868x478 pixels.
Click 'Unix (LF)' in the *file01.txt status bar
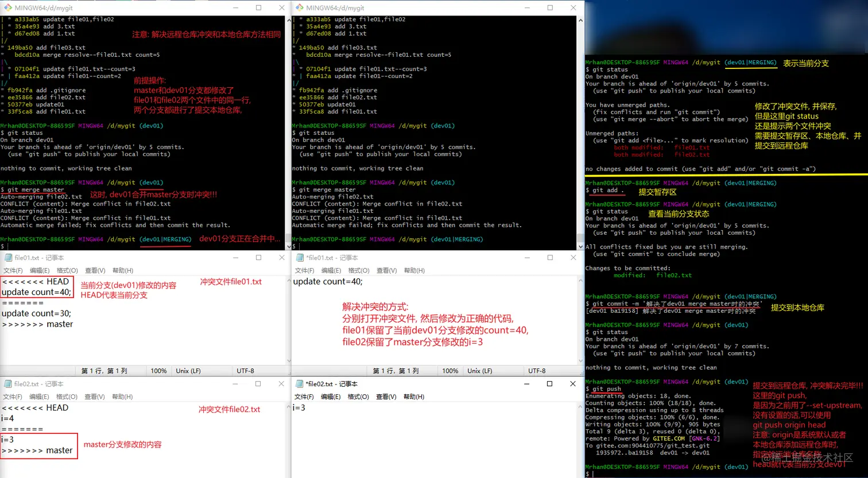480,371
